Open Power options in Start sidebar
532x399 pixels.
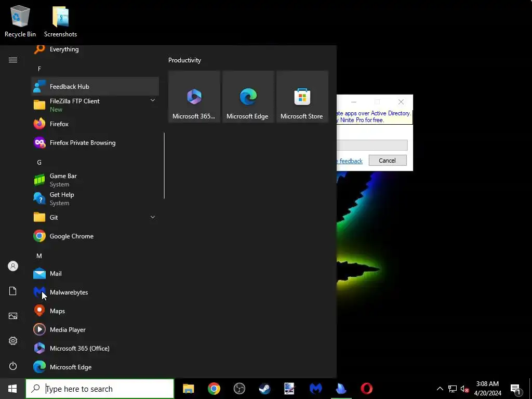(13, 366)
